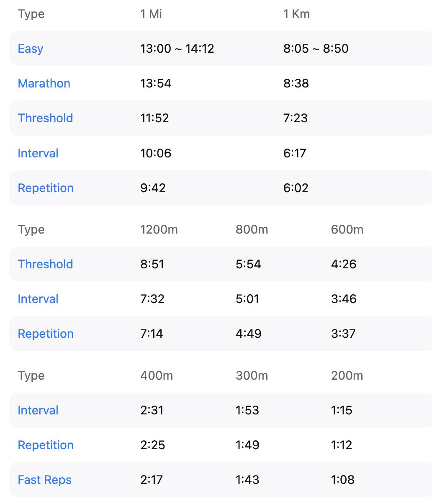Click Threshold link in the 1200m table

click(45, 264)
